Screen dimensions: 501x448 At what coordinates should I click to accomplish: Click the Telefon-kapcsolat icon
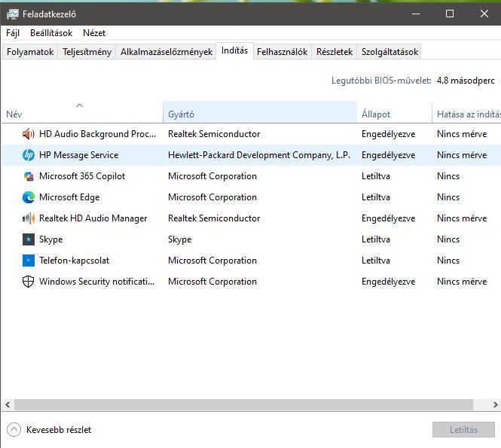[29, 261]
